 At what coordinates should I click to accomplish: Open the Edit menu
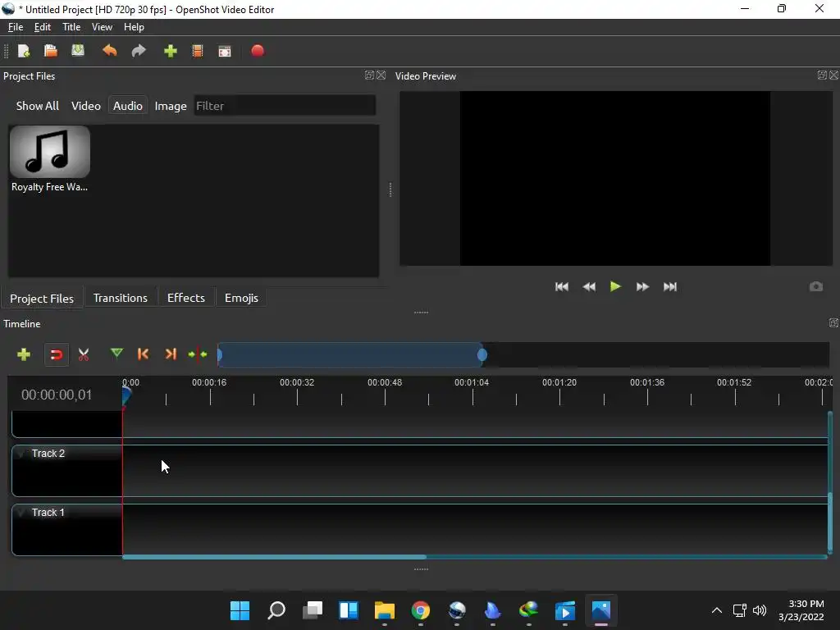43,27
